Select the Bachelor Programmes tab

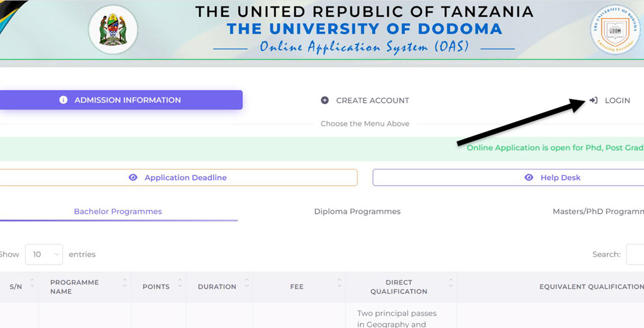click(118, 212)
